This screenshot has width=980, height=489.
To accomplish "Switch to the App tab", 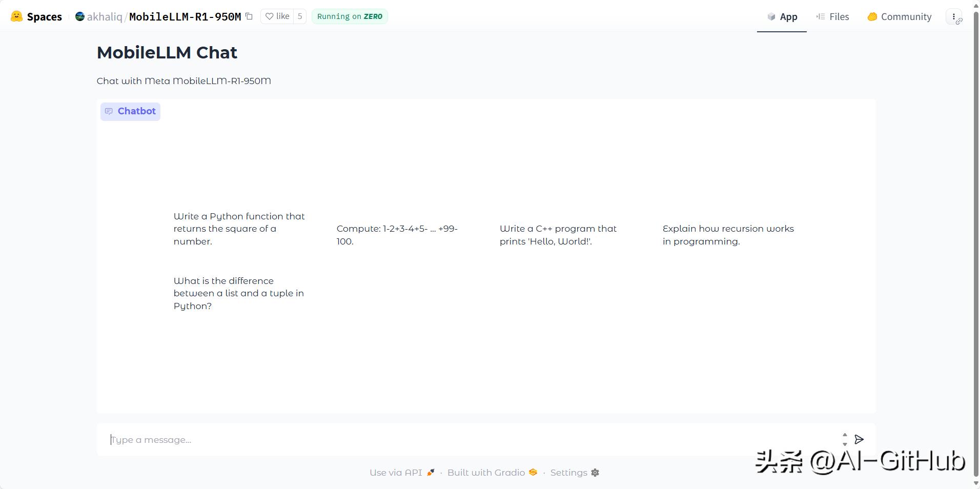I will (x=782, y=16).
